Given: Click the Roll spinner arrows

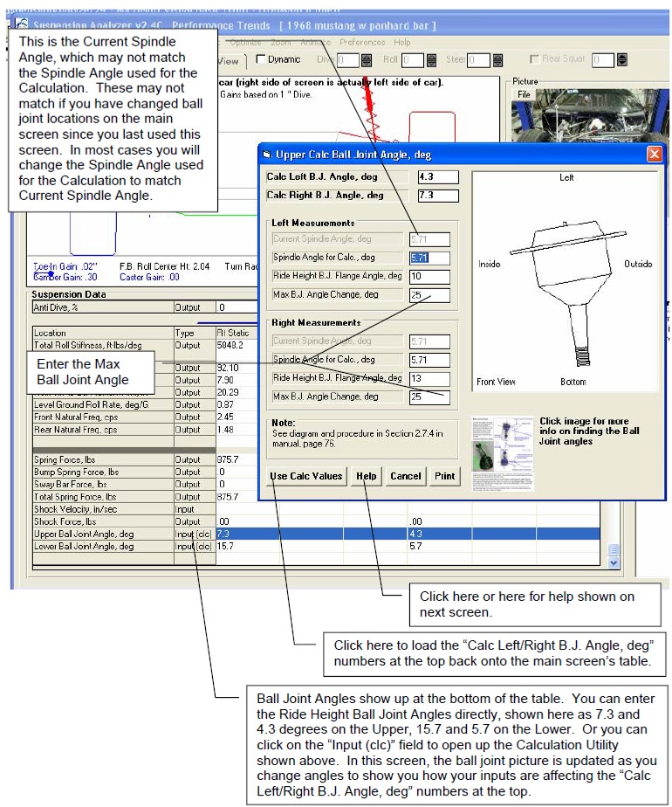Looking at the screenshot, I should click(x=431, y=60).
